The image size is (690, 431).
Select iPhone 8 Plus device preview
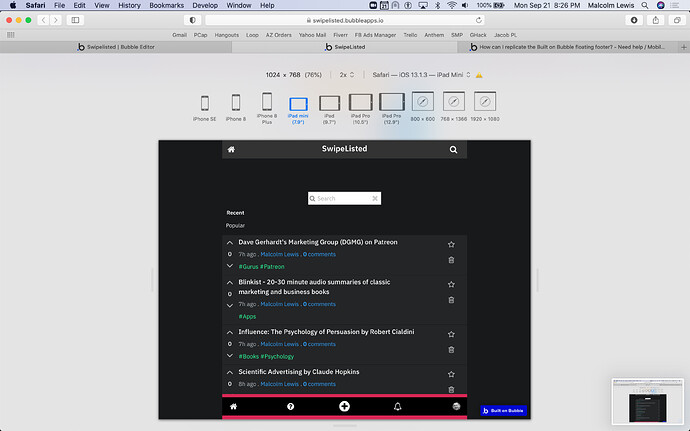267,108
